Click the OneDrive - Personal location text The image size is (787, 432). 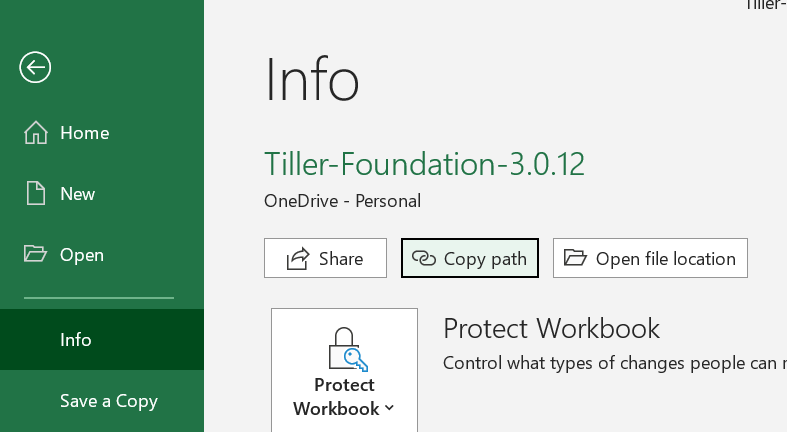tap(342, 201)
